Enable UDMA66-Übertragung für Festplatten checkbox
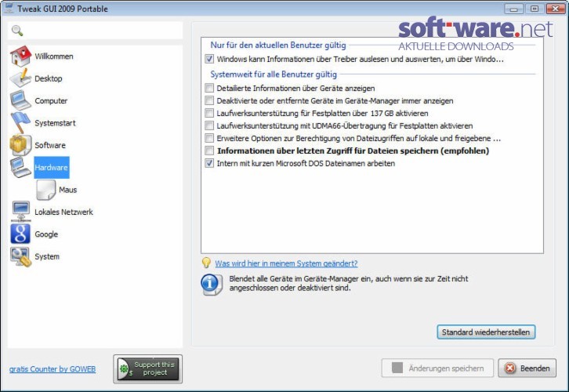Viewport: 569px width, 392px height. pyautogui.click(x=209, y=125)
